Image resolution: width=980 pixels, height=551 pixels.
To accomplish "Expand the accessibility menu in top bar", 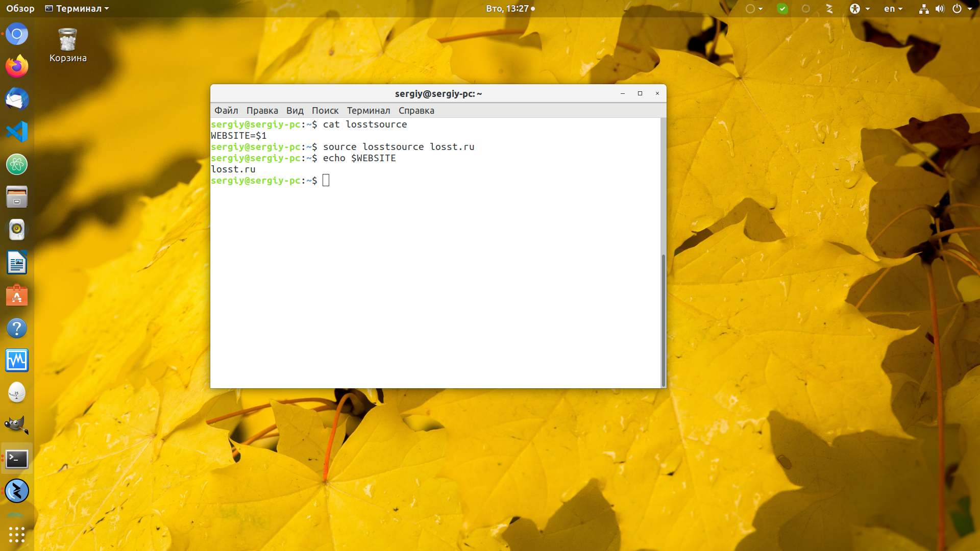I will click(x=860, y=9).
